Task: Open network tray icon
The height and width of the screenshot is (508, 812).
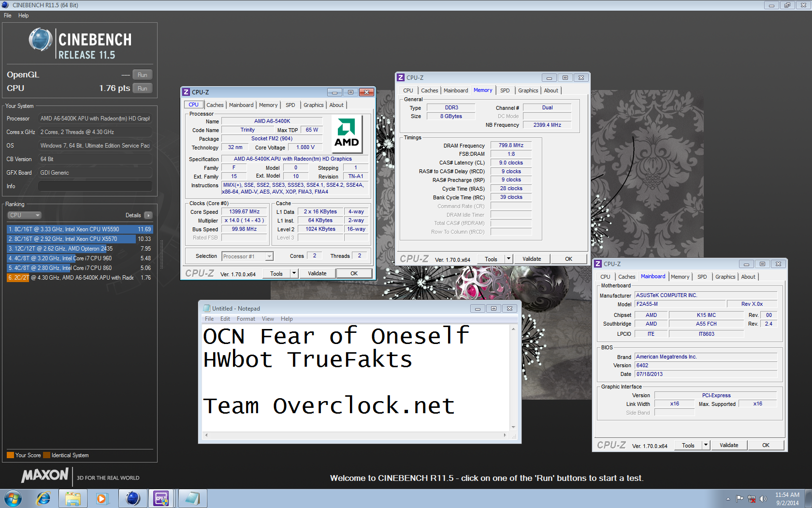Action: [752, 499]
